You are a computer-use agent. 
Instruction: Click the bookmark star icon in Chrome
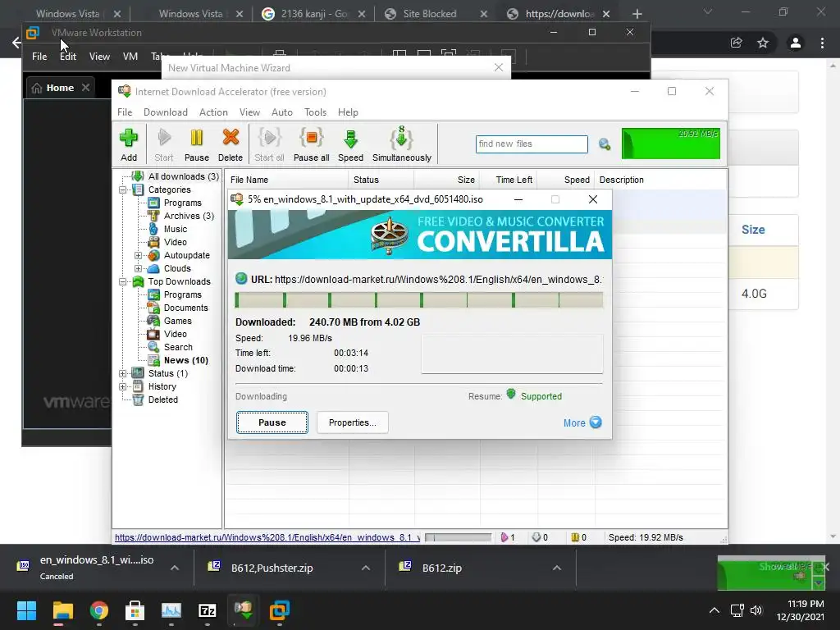763,43
